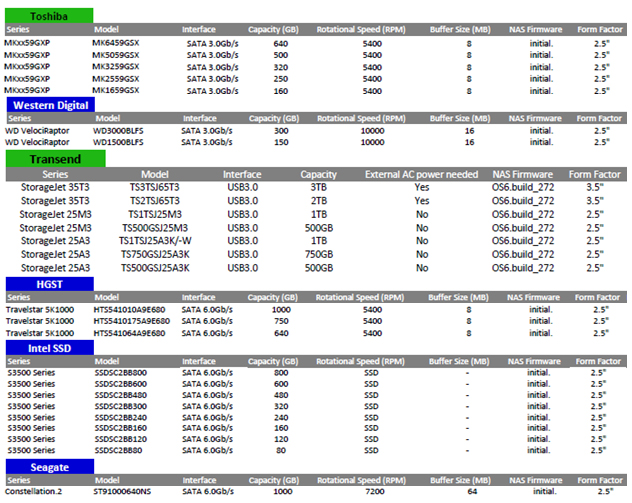Click StorageJet 25M3 series for TS1TSJ25M3
This screenshot has height=503, width=632.
pos(55,214)
